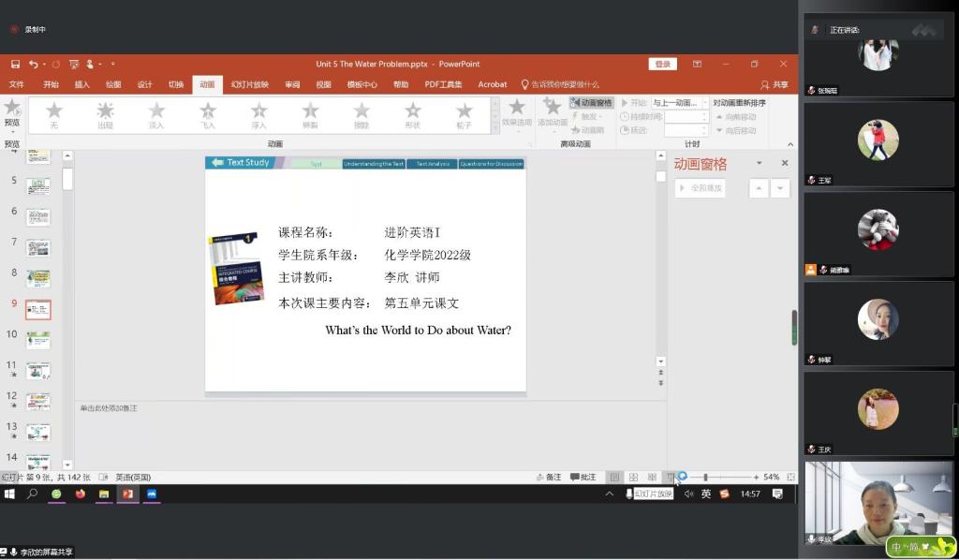Screen dimensions: 959x560
Task: Open the File (文件) tab
Action: [17, 84]
